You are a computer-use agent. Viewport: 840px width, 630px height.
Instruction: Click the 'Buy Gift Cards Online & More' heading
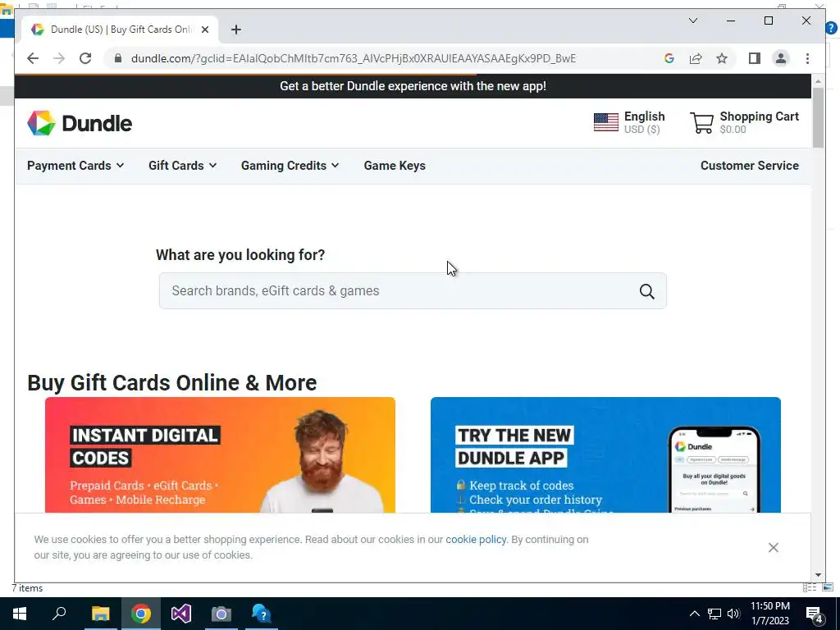point(172,382)
